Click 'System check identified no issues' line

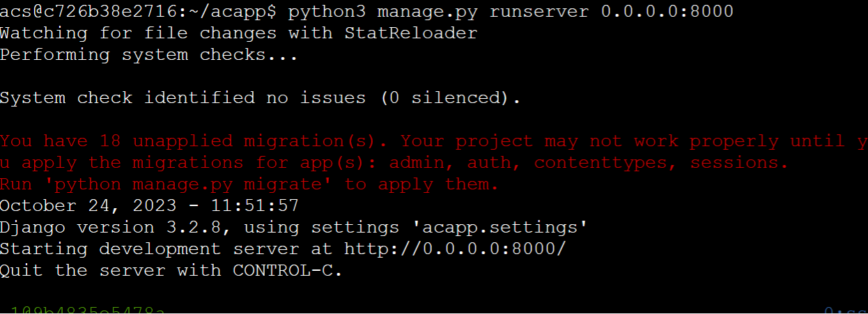pos(183,98)
